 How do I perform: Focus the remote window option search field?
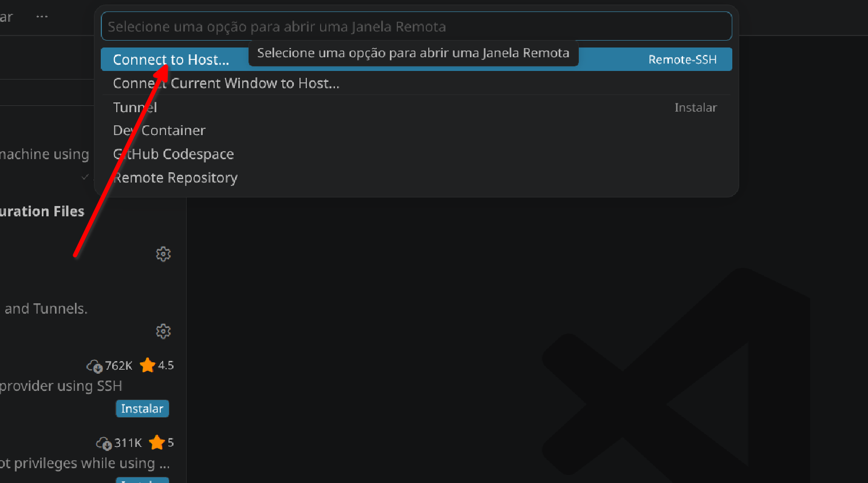pos(416,26)
